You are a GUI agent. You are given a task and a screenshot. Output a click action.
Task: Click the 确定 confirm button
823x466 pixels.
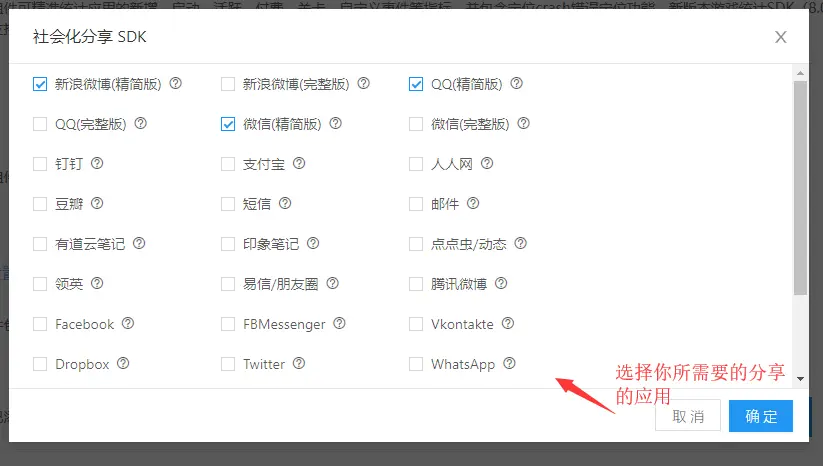[761, 416]
